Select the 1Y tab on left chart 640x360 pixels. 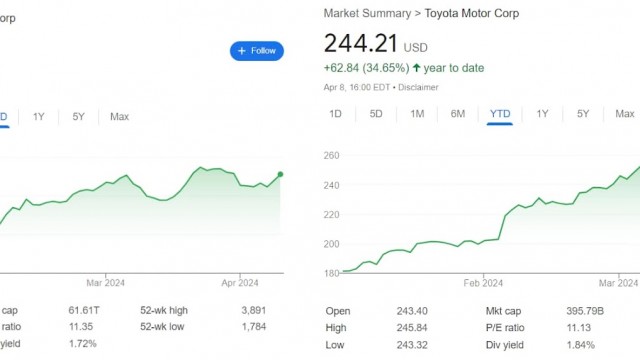(38, 117)
